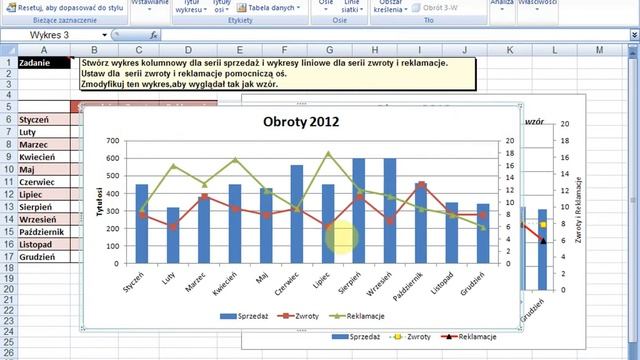Click the Reklamacje green marker above Lipiec
The width and height of the screenshot is (640, 360).
pos(328,154)
